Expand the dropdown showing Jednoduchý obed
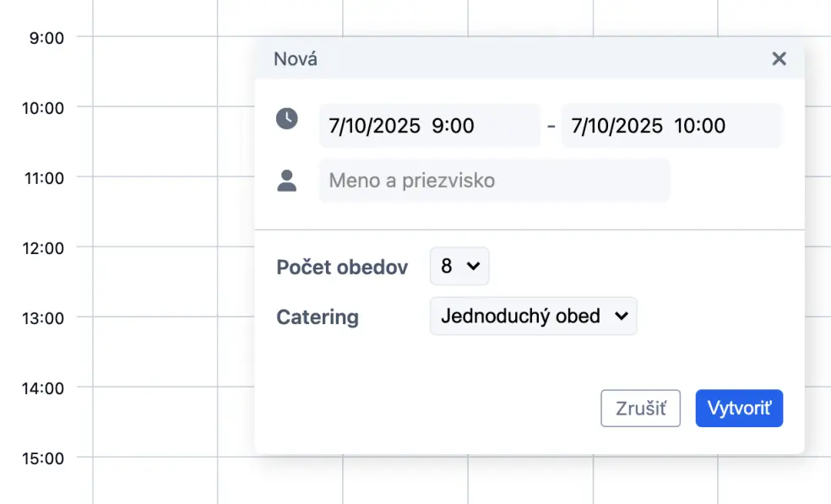 (x=533, y=316)
